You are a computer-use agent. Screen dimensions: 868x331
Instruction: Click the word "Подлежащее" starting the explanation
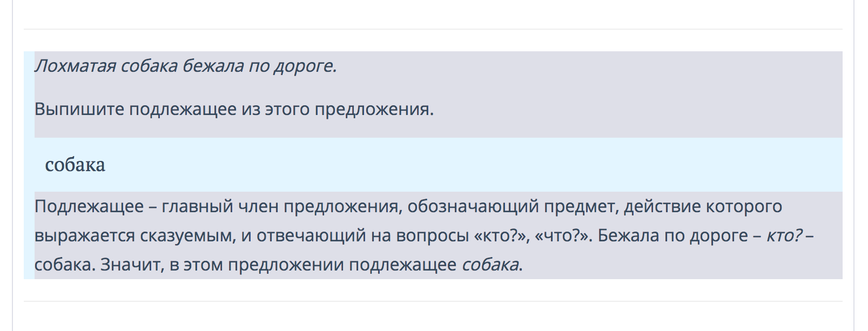(x=89, y=207)
